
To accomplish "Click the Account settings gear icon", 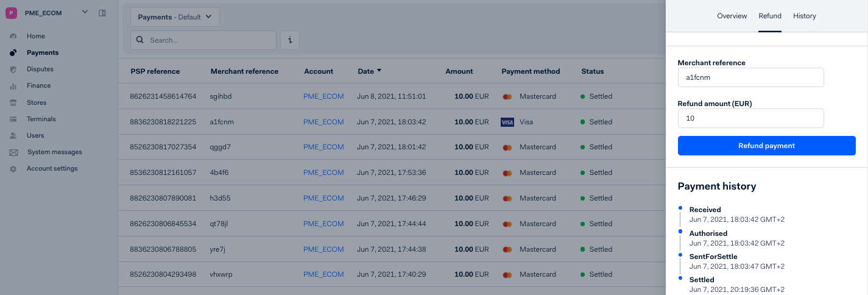I will (x=13, y=169).
